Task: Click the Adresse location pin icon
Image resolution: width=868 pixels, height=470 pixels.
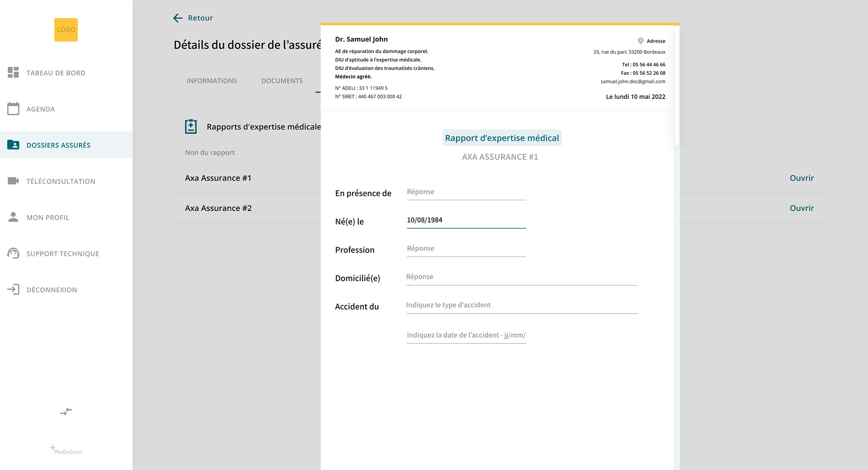Action: pyautogui.click(x=641, y=41)
